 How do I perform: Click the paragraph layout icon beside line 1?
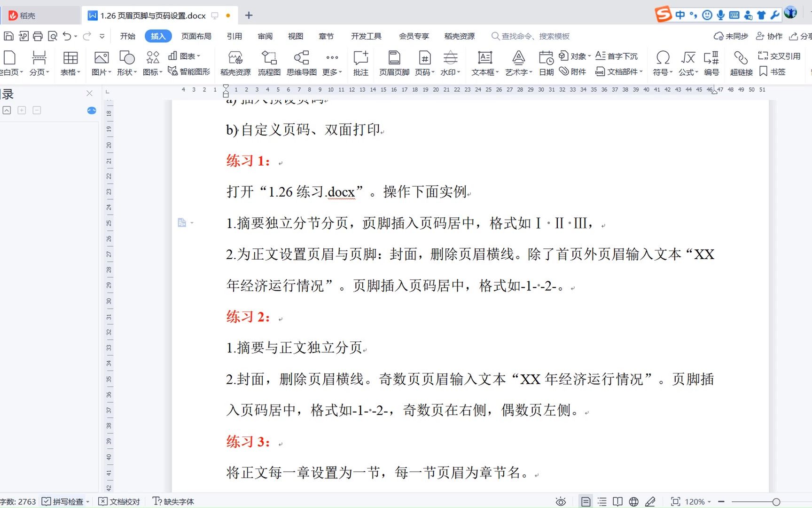(182, 222)
